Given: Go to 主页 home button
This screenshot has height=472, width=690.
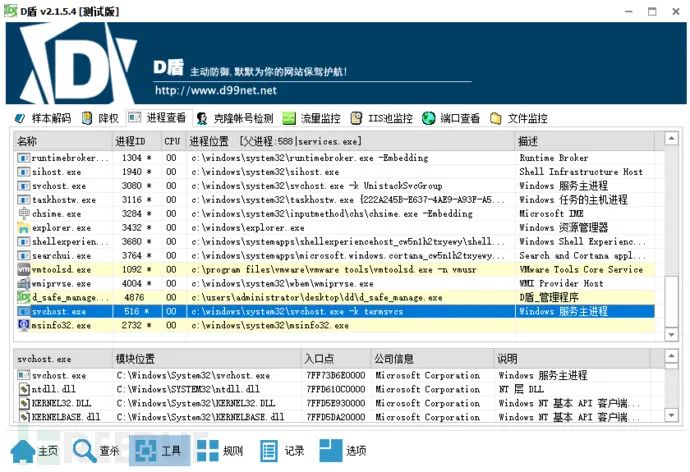Looking at the screenshot, I should 35,450.
